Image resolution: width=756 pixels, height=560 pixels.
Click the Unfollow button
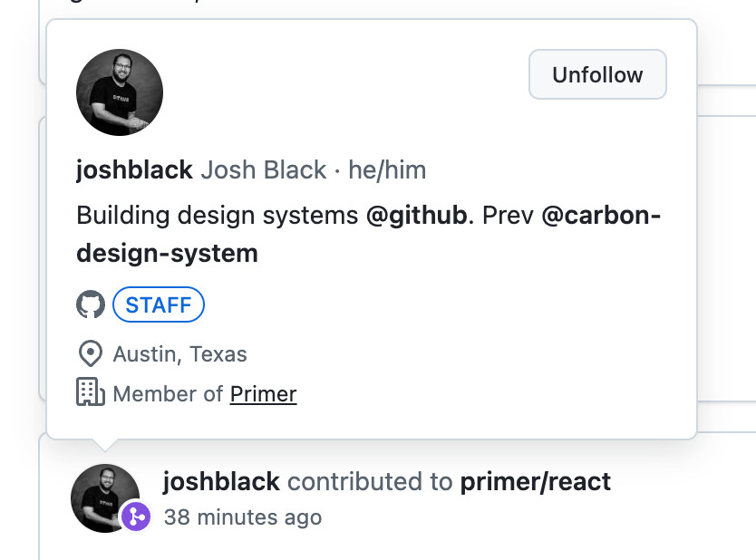pos(597,74)
